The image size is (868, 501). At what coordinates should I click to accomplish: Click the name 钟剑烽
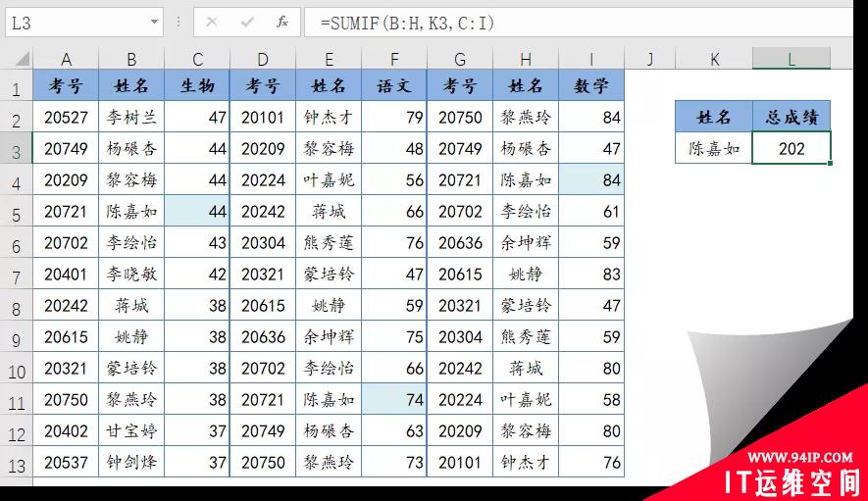(131, 462)
